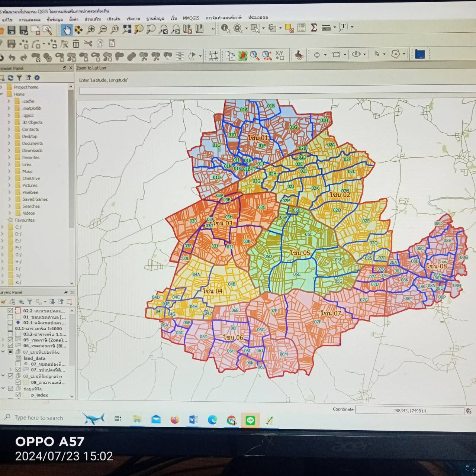The height and width of the screenshot is (476, 476).
Task: Enable the 03.1 grid 1:4000 layer checkbox
Action: 10,329
